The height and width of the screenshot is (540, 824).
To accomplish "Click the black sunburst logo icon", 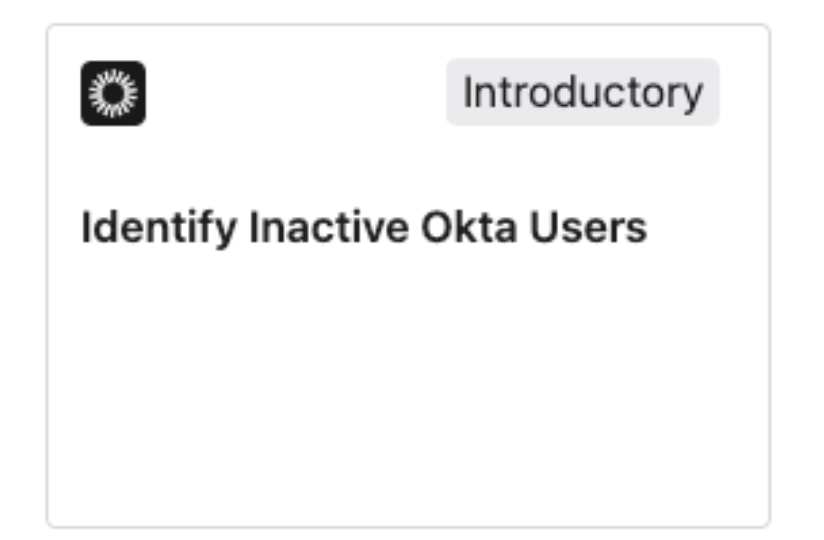I will [113, 93].
